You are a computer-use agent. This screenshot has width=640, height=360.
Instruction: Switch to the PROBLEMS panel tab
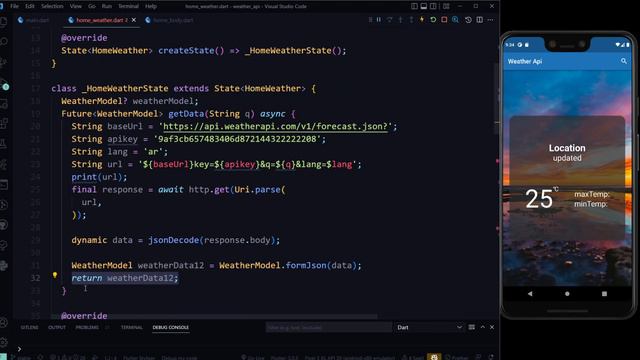point(87,327)
